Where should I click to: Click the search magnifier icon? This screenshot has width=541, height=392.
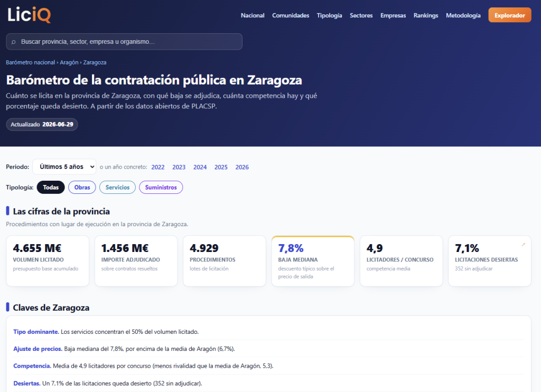click(13, 42)
